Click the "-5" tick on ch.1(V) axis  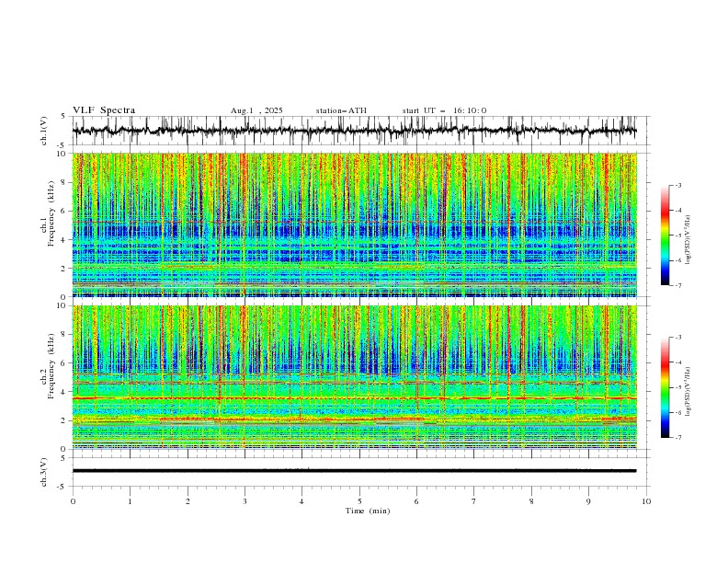(63, 145)
